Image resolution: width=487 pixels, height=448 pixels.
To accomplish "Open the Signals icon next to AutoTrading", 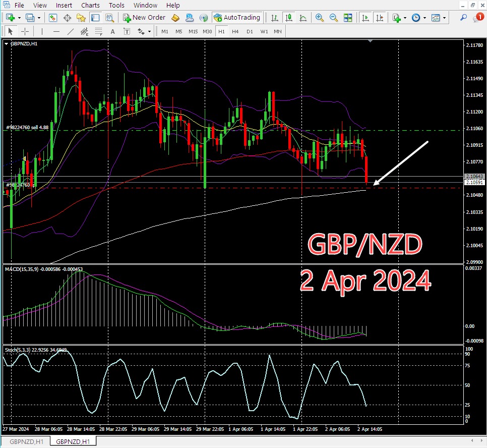I will coord(204,18).
